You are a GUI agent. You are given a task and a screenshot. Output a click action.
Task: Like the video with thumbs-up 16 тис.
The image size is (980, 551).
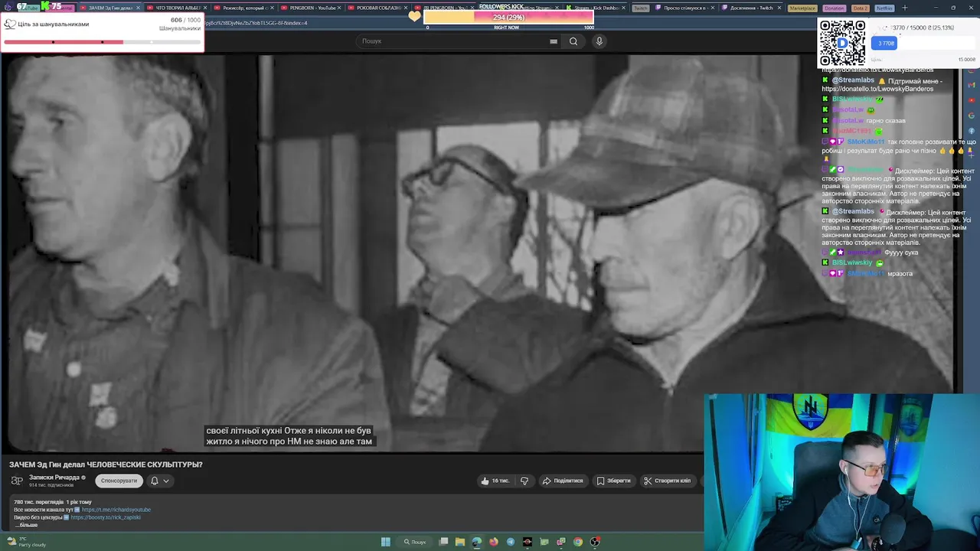(495, 481)
